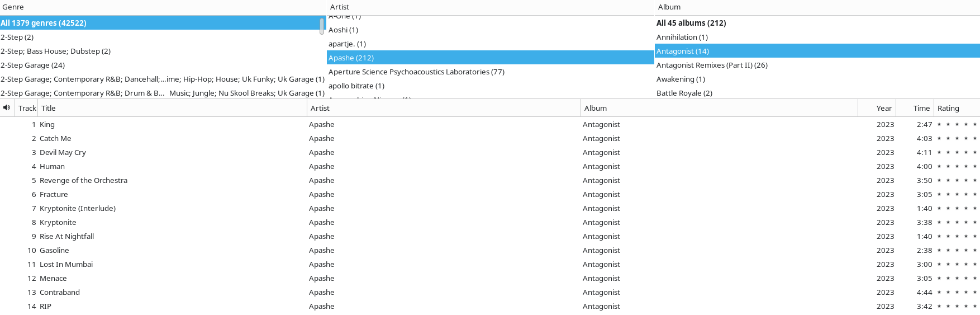Click the Album pane header
This screenshot has height=315, width=980.
[669, 7]
